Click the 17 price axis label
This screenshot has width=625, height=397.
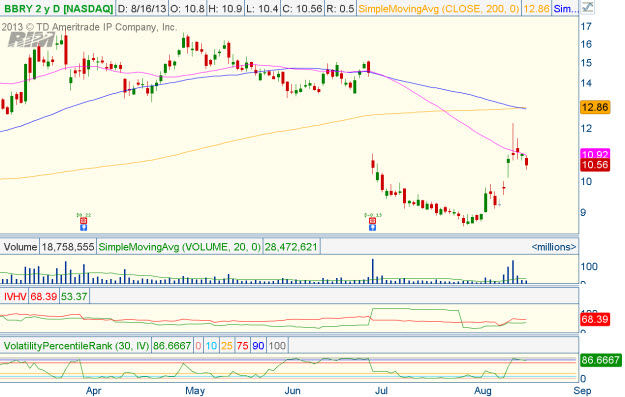pyautogui.click(x=586, y=27)
